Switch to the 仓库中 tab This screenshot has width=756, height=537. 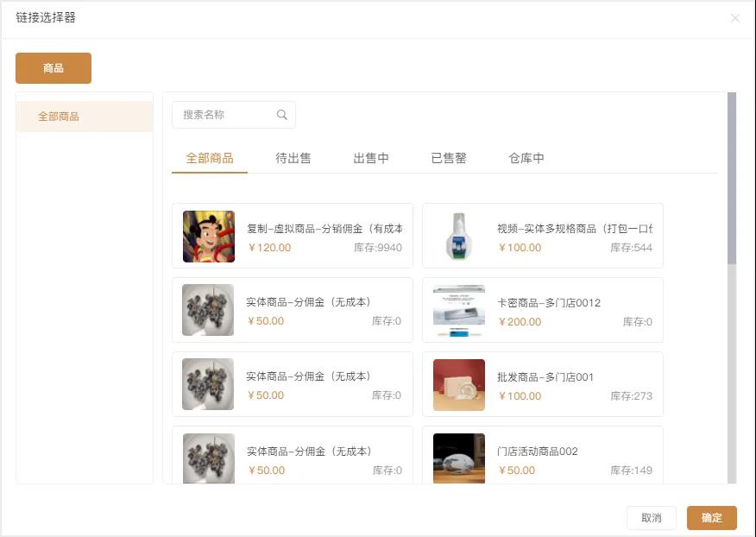click(526, 158)
